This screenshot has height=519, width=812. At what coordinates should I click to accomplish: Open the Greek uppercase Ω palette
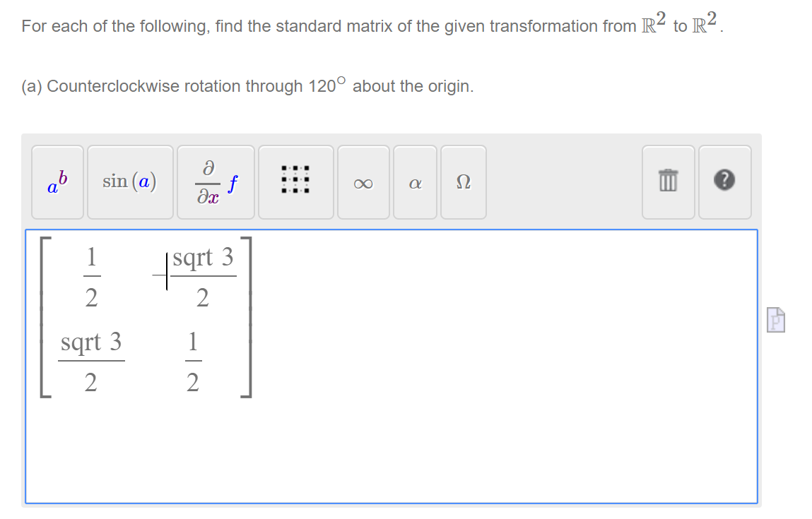click(463, 181)
